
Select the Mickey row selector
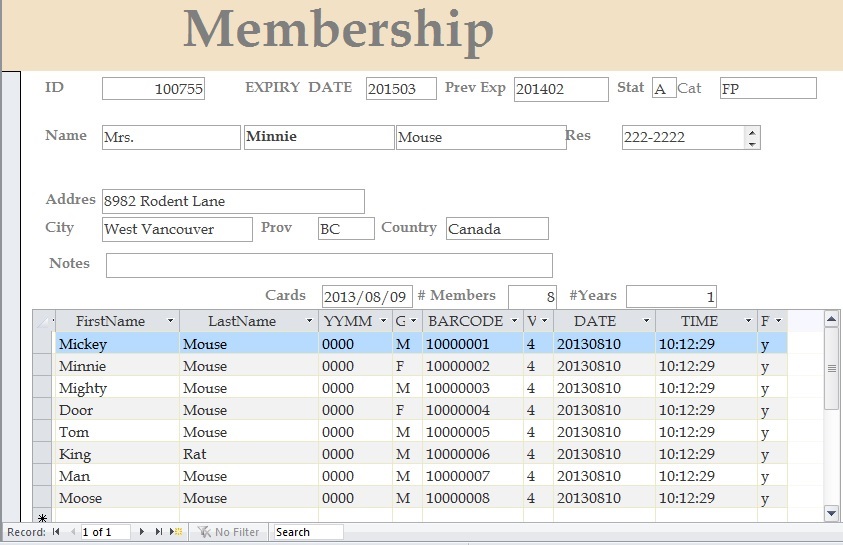[x=44, y=343]
